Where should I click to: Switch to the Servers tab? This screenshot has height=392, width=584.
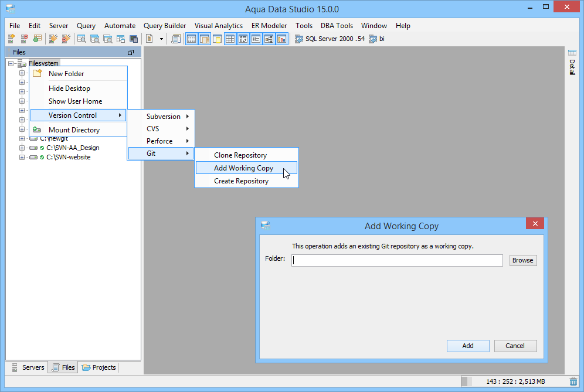tap(28, 367)
